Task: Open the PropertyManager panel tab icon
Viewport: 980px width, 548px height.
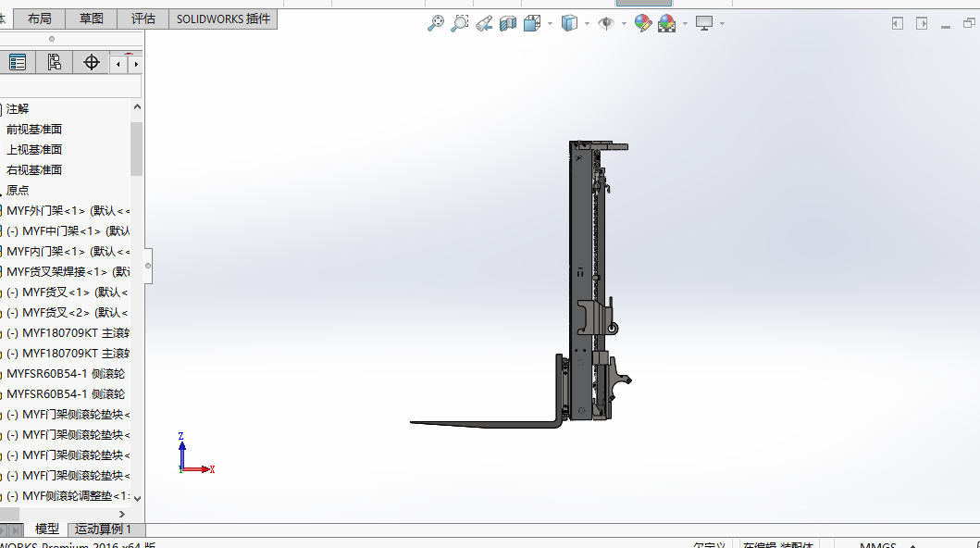Action: click(x=18, y=62)
